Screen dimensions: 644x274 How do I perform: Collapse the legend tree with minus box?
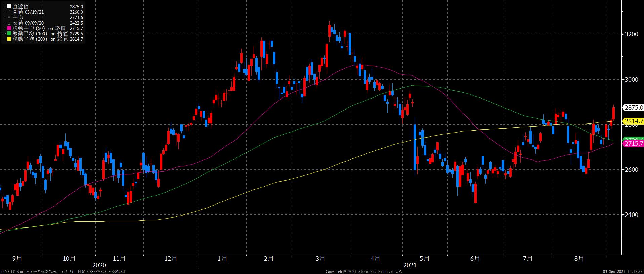[4, 6]
